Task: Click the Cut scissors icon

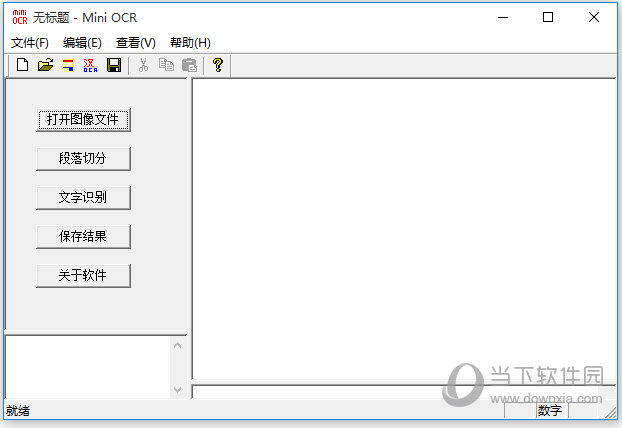Action: [143, 65]
